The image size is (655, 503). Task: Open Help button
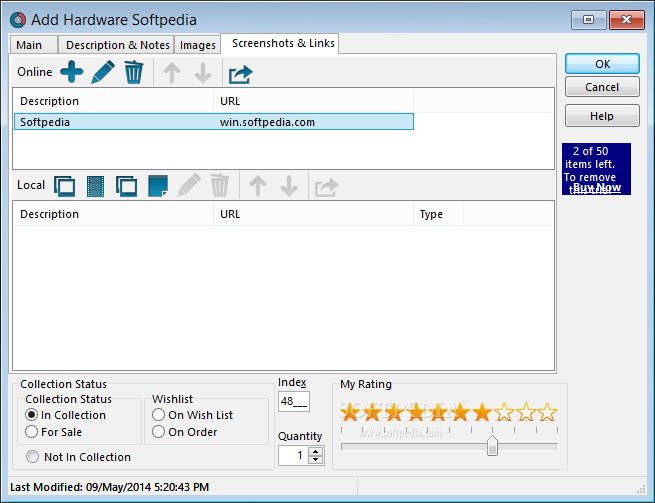click(x=602, y=116)
